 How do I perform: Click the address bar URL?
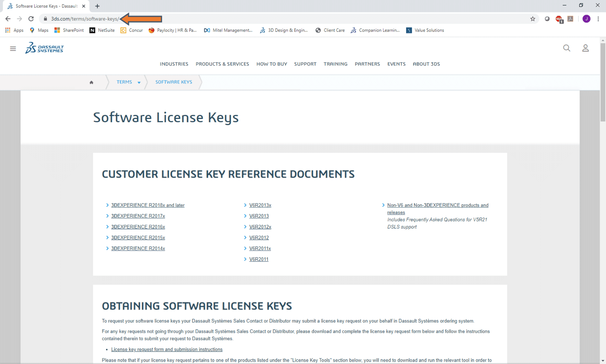click(x=85, y=19)
